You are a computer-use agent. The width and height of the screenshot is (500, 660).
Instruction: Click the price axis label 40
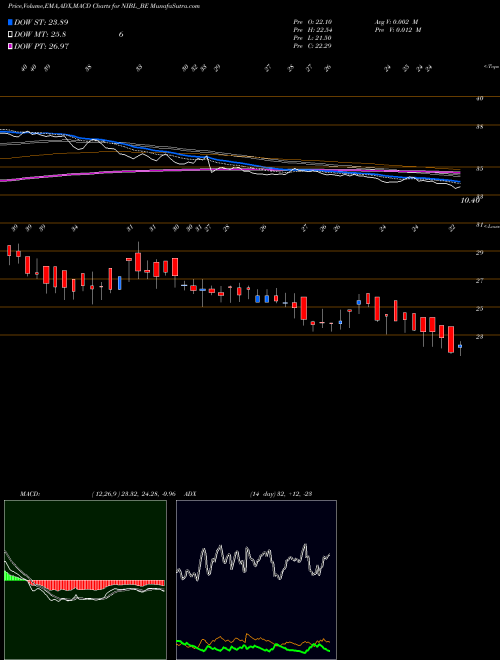(x=479, y=98)
